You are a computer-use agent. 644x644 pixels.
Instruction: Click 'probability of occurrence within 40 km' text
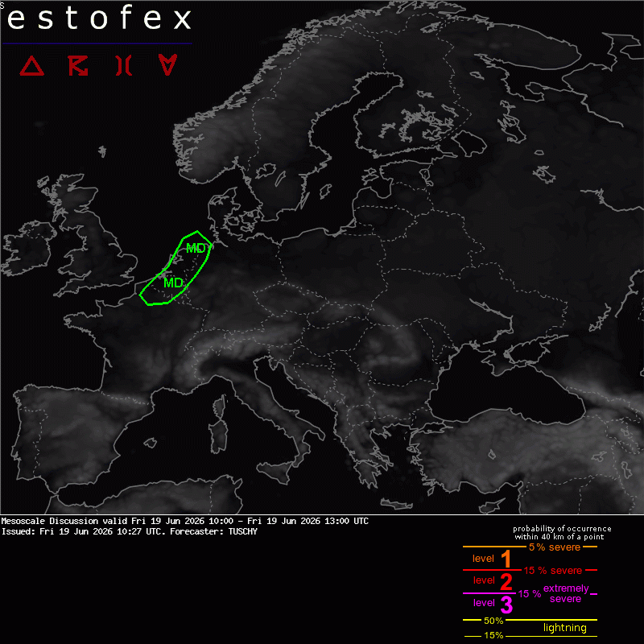point(562,533)
